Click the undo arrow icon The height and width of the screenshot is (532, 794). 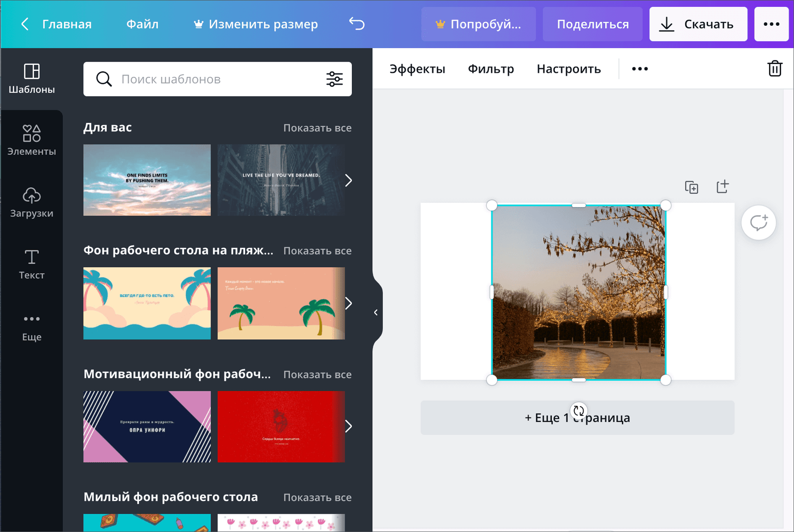tap(356, 24)
